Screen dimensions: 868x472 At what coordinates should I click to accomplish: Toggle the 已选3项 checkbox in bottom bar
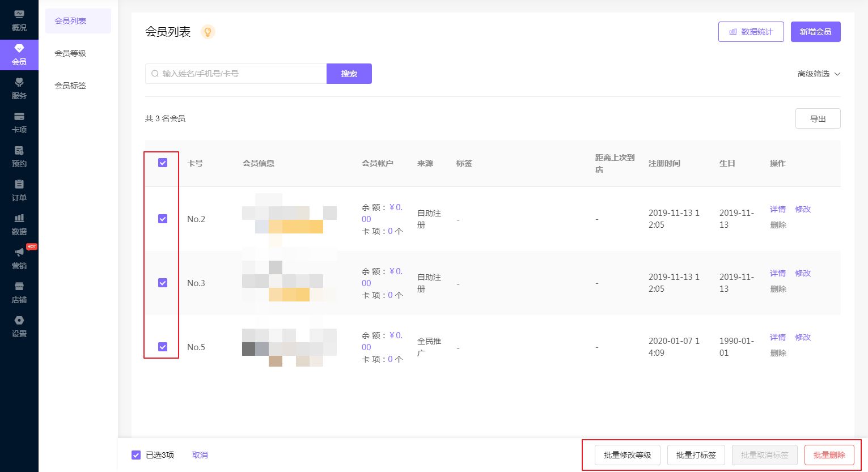(136, 455)
